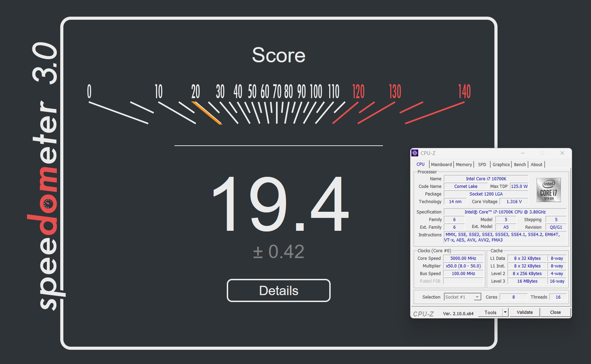This screenshot has width=591, height=364.
Task: Expand the Tools dropdown arrow
Action: (505, 312)
